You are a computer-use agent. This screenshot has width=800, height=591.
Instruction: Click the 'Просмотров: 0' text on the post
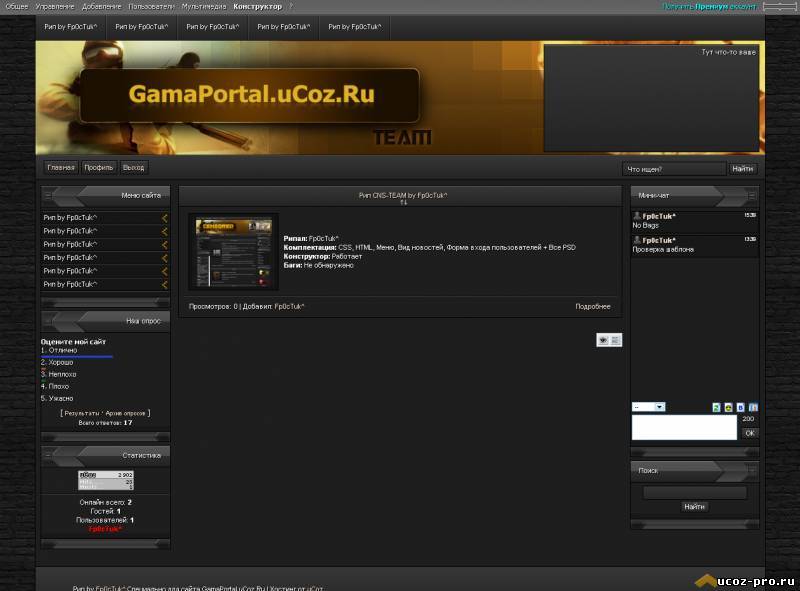point(213,307)
